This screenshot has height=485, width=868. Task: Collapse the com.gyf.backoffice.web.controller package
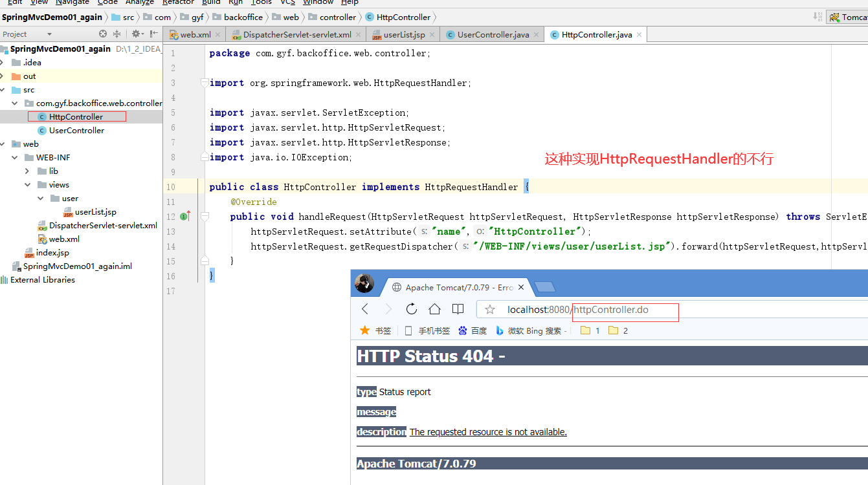[15, 103]
